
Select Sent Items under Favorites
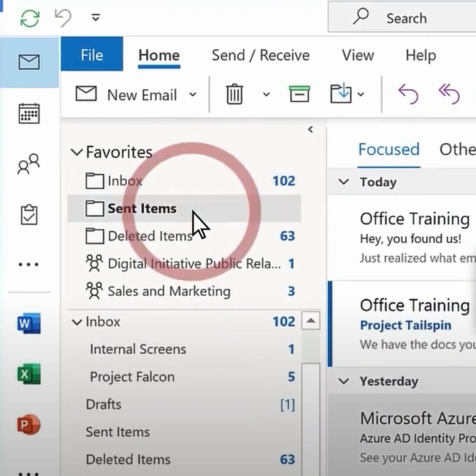[184, 208]
